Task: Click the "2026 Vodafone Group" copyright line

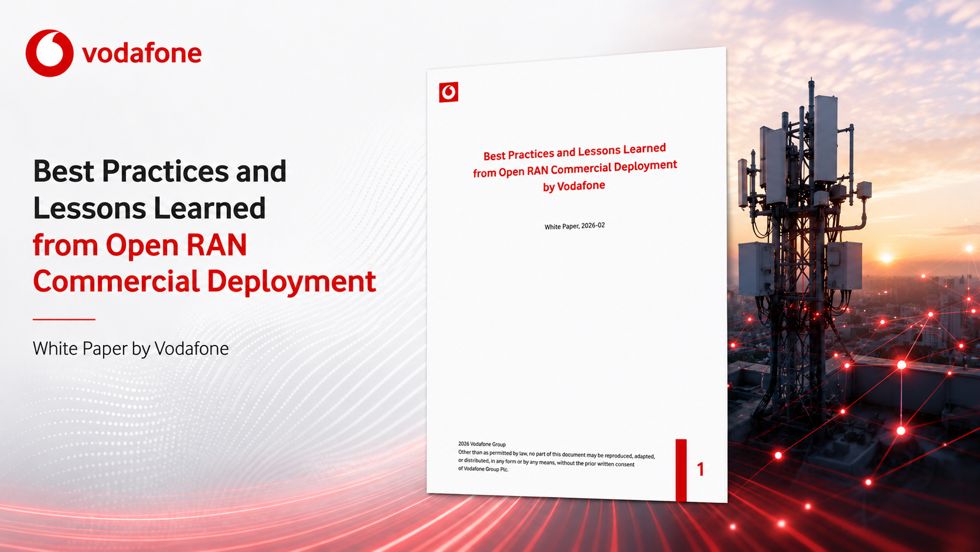Action: coord(482,444)
